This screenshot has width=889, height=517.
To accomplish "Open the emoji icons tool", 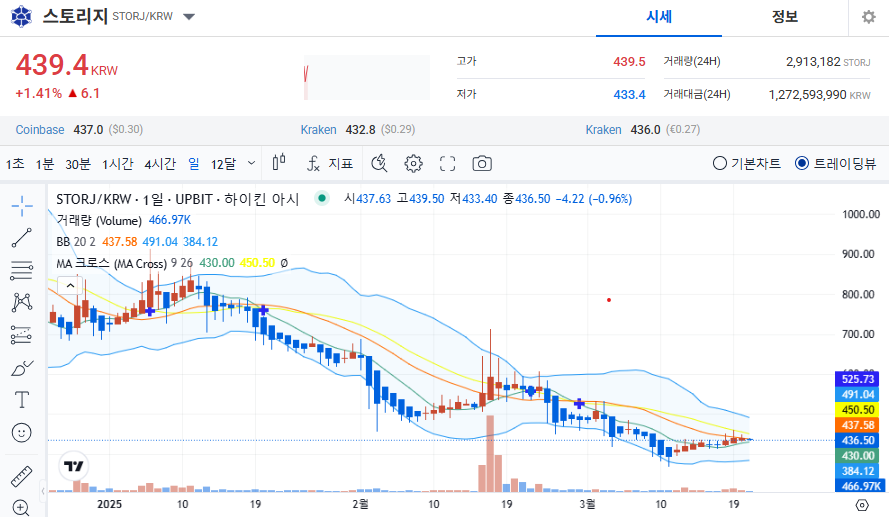I will (x=22, y=433).
